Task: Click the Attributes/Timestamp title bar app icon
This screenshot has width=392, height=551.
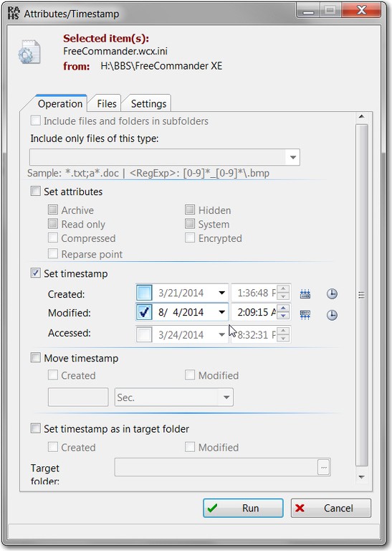Action: (x=14, y=14)
